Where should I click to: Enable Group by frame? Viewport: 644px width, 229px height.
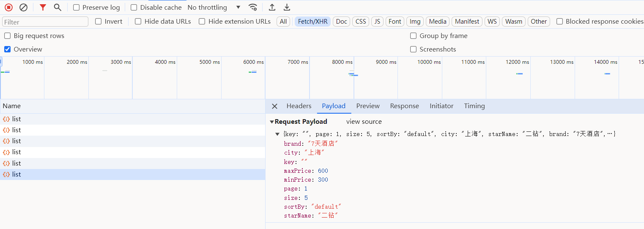pyautogui.click(x=413, y=36)
